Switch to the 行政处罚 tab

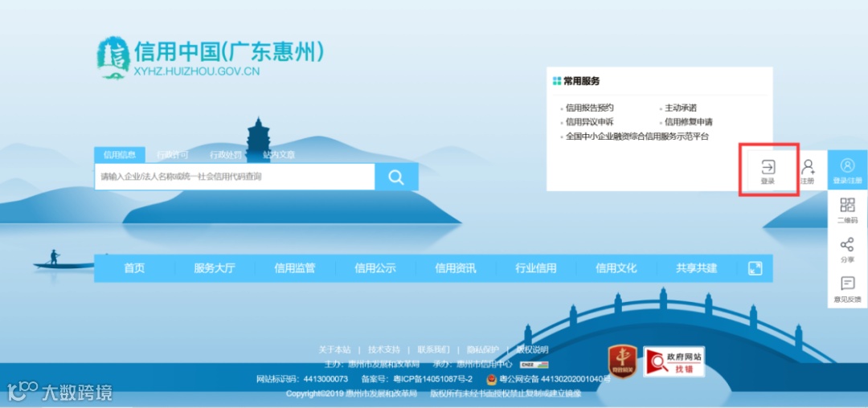click(x=226, y=155)
